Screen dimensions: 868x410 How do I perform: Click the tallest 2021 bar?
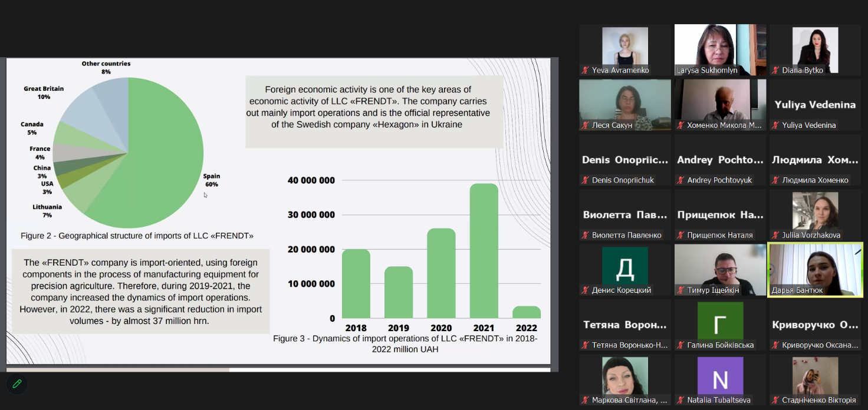tap(484, 251)
